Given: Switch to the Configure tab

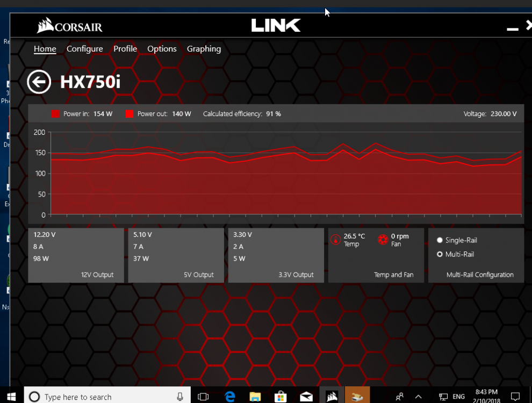Looking at the screenshot, I should pos(84,49).
